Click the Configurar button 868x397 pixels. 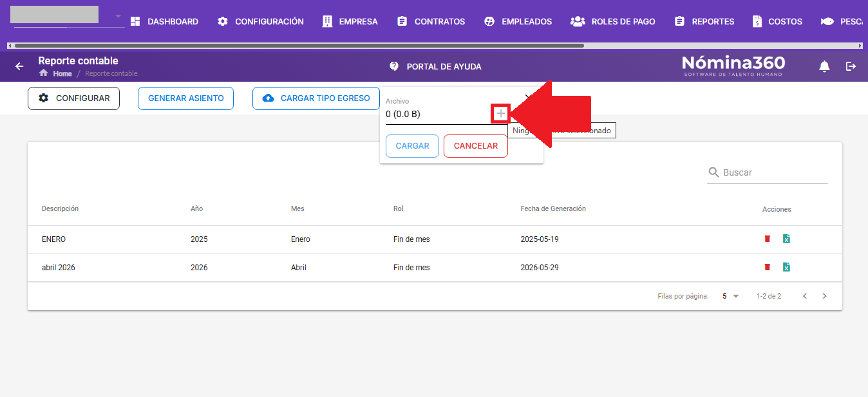[73, 98]
